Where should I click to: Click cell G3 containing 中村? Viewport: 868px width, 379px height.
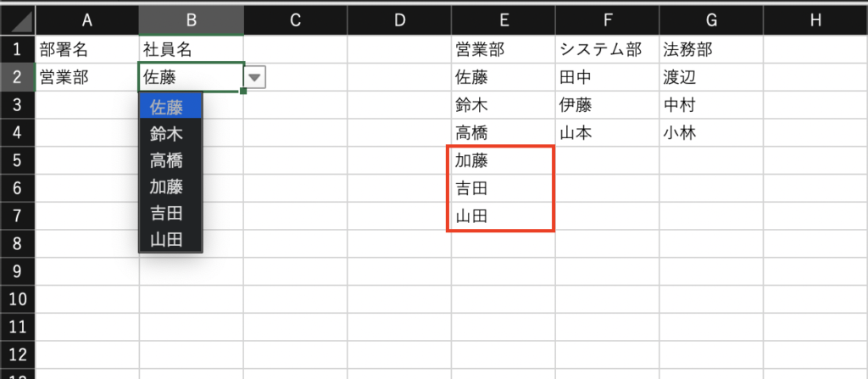tap(711, 105)
